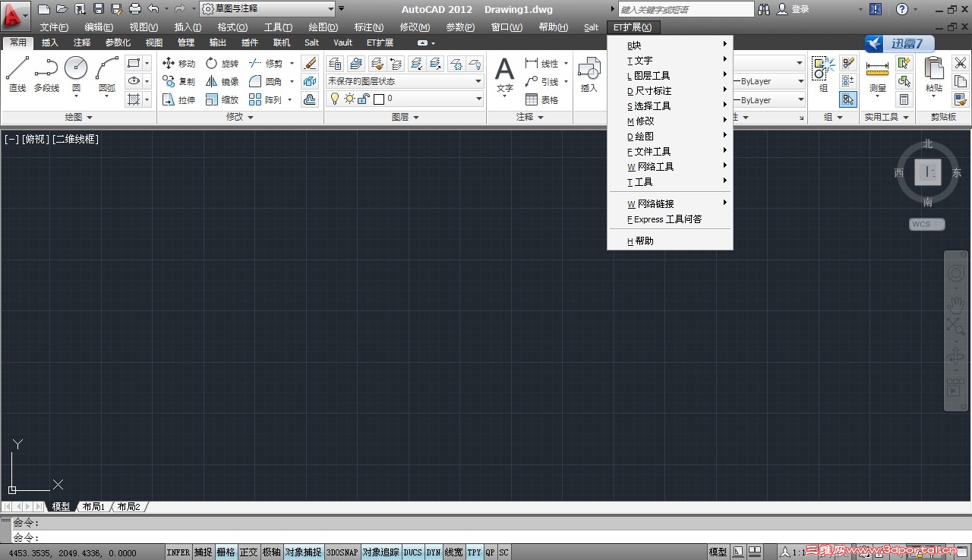The height and width of the screenshot is (560, 972).
Task: Click the Mirror (镜像) tool
Action: tap(222, 82)
